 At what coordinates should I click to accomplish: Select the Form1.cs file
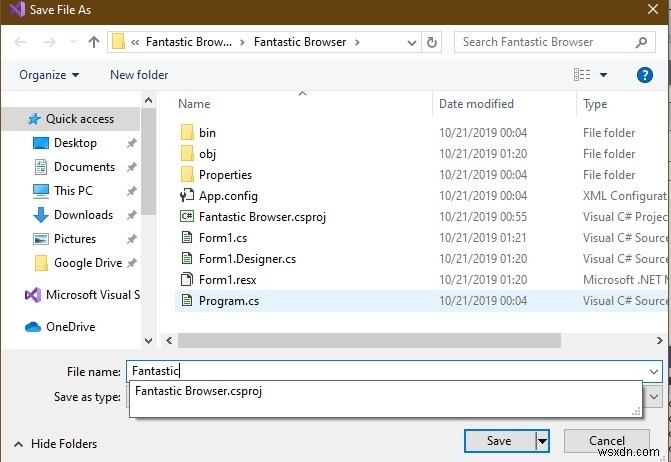point(223,238)
